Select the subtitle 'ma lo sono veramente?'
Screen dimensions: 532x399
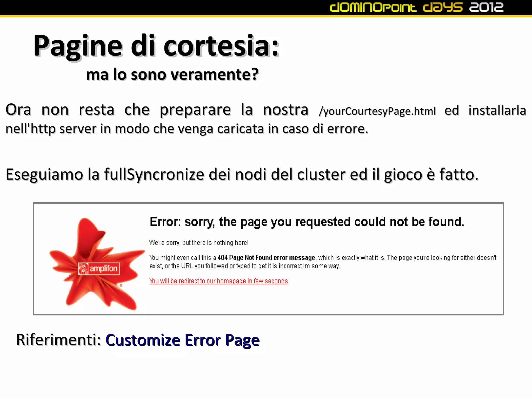[172, 74]
